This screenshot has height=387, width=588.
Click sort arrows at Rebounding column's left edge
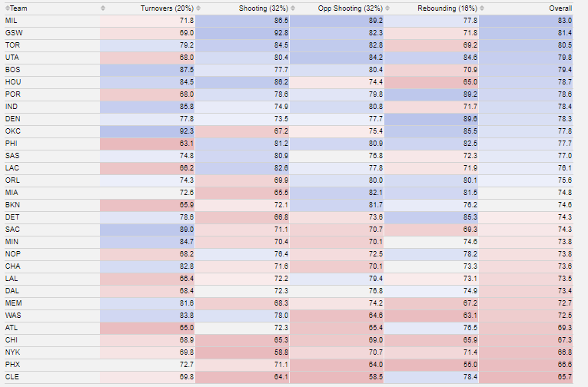click(389, 8)
